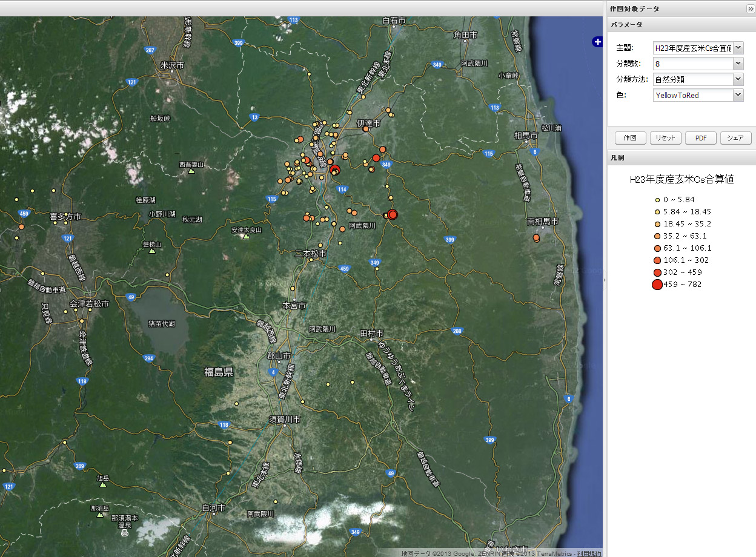This screenshot has height=557, width=756.
Task: Open the 主題 theme dropdown
Action: [738, 48]
